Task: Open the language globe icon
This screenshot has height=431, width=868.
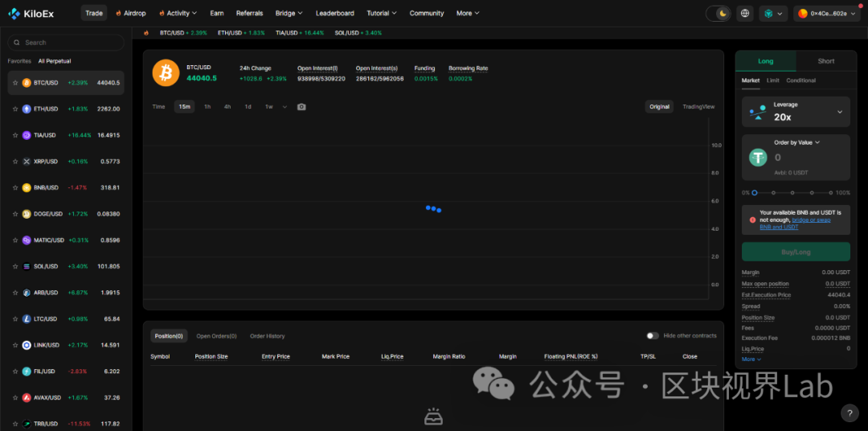Action: point(745,14)
